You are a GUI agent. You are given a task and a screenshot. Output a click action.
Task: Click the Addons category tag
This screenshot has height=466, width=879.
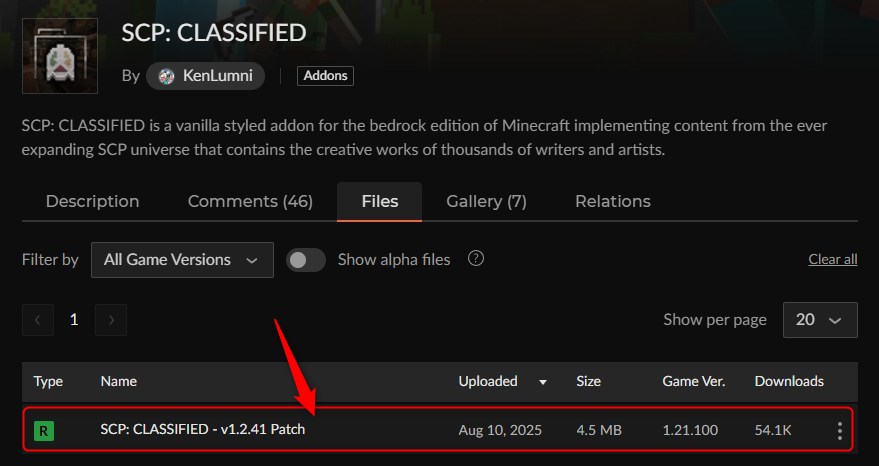325,76
